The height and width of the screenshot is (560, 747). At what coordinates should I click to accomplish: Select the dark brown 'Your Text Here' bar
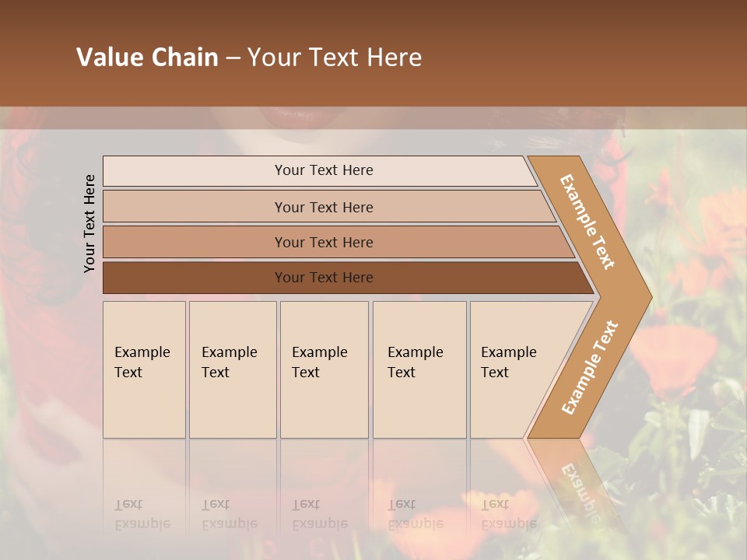click(323, 278)
